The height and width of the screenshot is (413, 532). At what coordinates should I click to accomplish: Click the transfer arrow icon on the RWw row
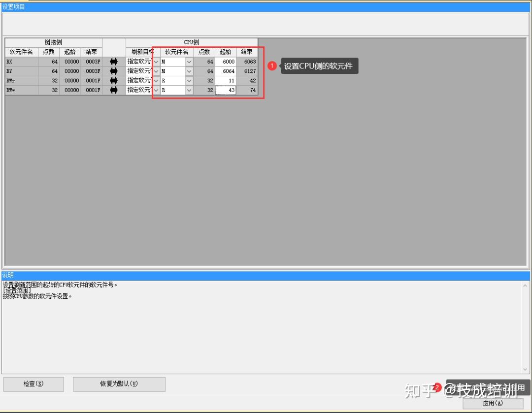pyautogui.click(x=114, y=90)
